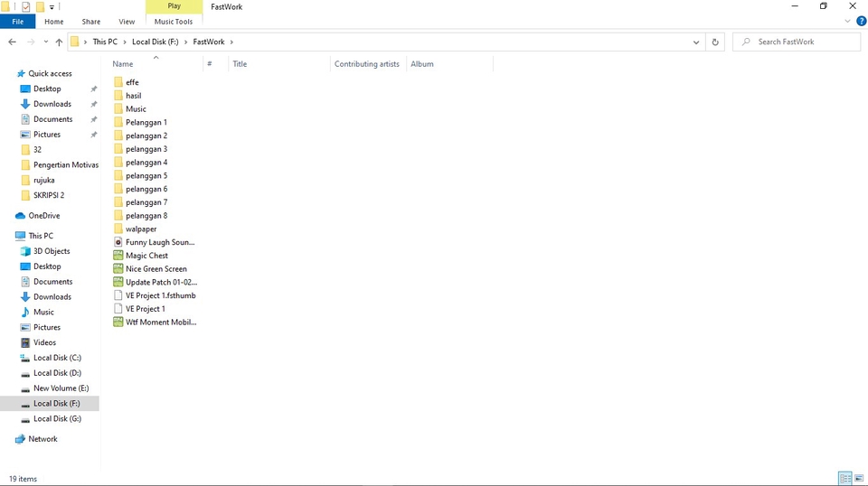Open the Help question mark icon
This screenshot has width=868, height=486.
(861, 22)
